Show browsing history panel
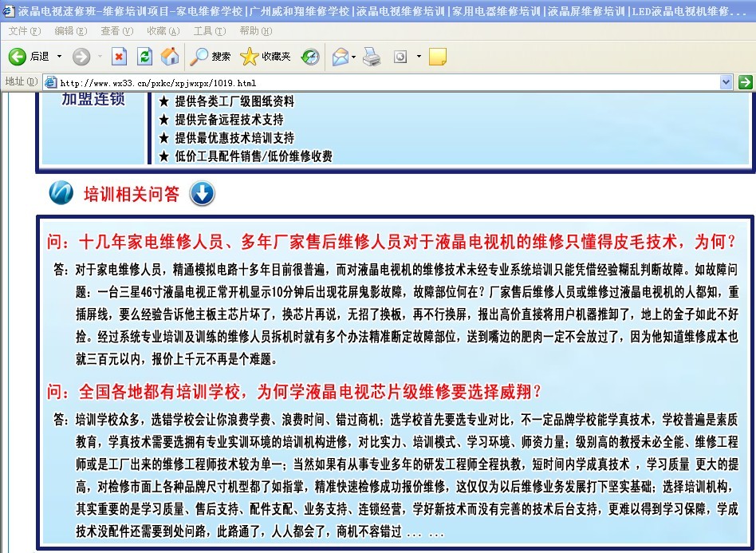The height and width of the screenshot is (553, 756). point(310,57)
